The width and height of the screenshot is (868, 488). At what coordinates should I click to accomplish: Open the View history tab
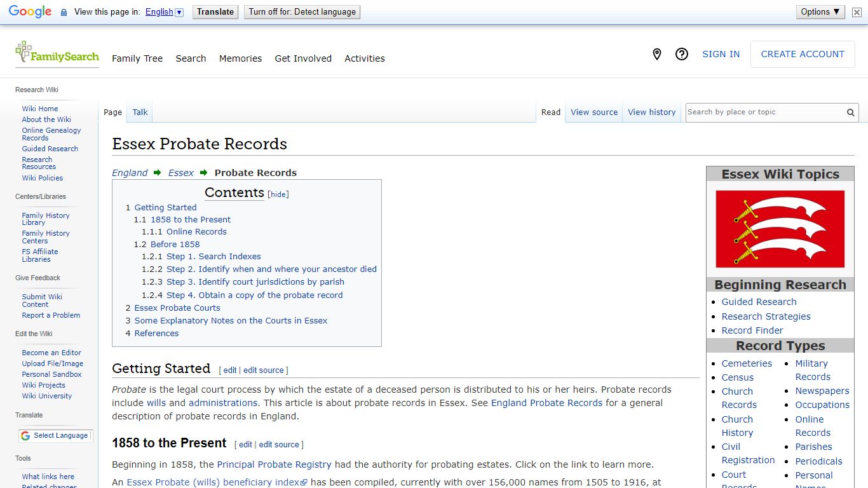[652, 112]
